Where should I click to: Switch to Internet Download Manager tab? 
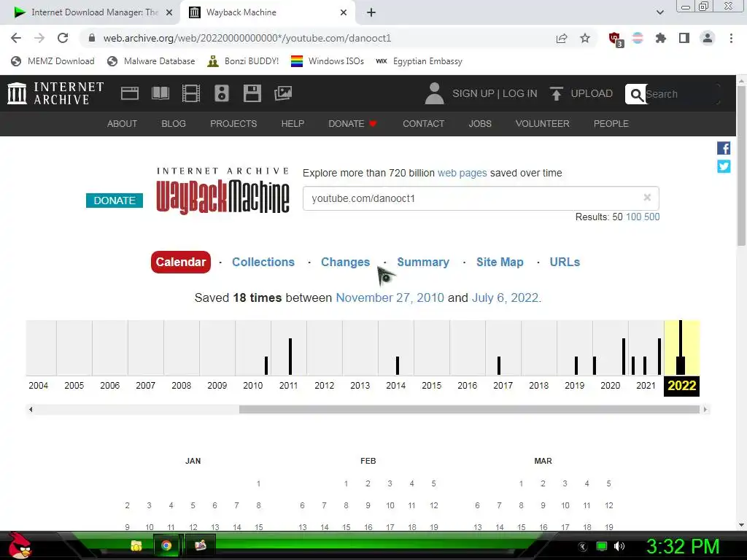(x=90, y=12)
